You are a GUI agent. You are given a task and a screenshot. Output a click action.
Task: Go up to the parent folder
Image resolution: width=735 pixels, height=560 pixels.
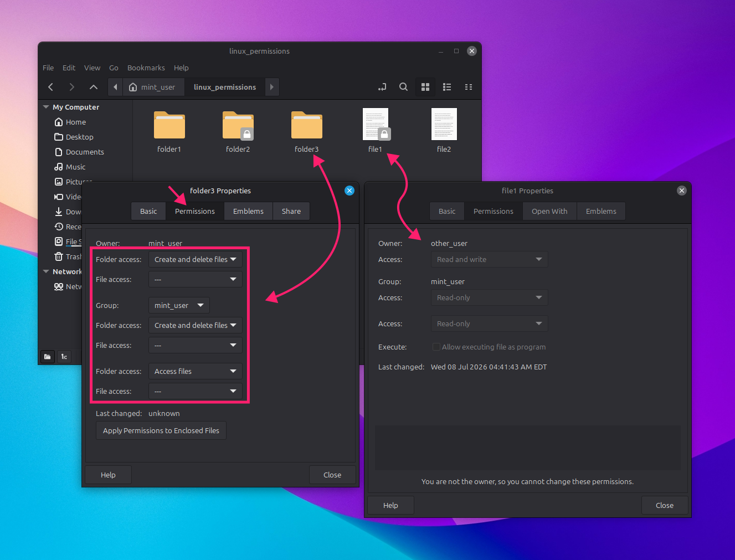click(93, 87)
